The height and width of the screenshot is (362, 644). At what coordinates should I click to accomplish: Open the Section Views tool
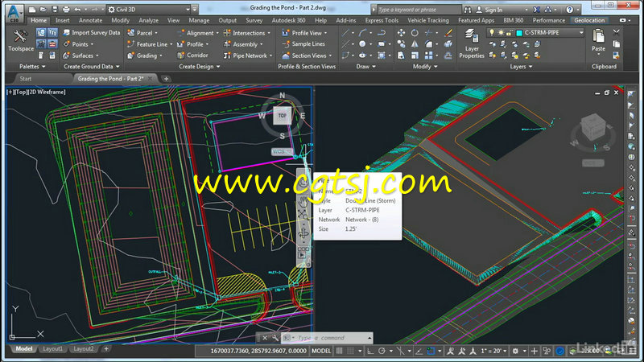click(308, 56)
